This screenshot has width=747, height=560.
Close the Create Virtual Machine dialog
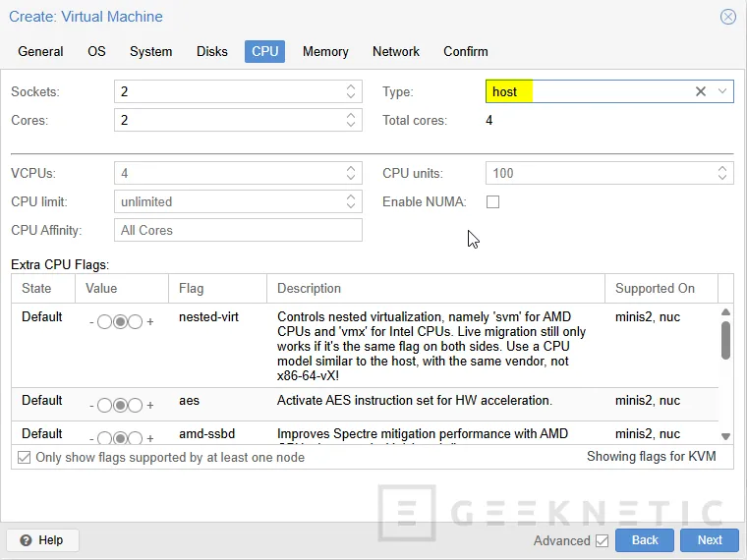click(x=728, y=17)
